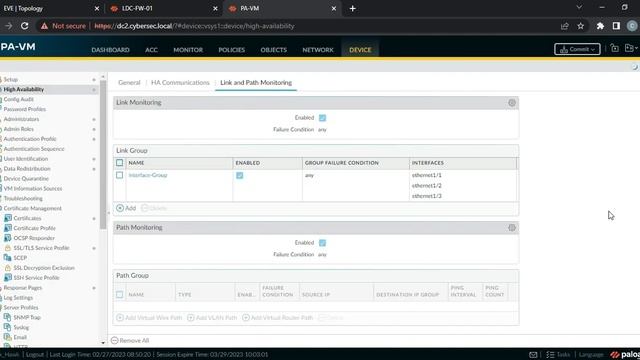Bookmark this page with star icon
The image size is (640, 360).
(x=580, y=26)
